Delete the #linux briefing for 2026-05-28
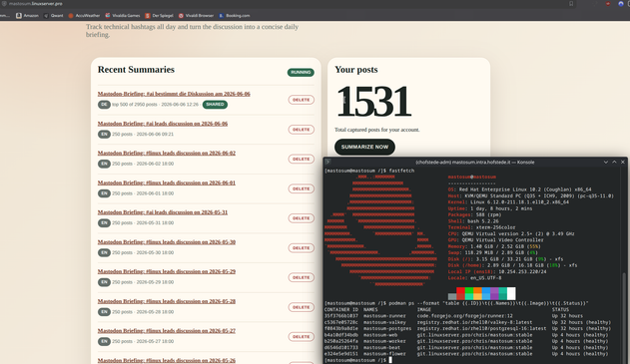Viewport: 630px width, 364px height. (302, 307)
